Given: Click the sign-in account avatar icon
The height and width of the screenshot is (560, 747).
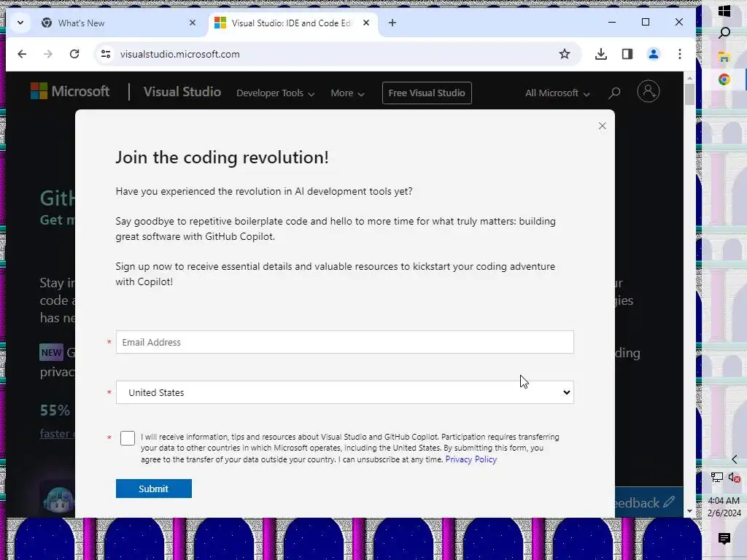Looking at the screenshot, I should [x=649, y=91].
